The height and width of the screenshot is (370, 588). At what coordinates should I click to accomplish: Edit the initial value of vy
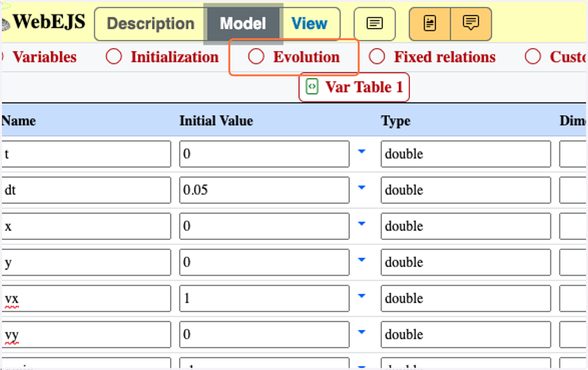click(265, 334)
